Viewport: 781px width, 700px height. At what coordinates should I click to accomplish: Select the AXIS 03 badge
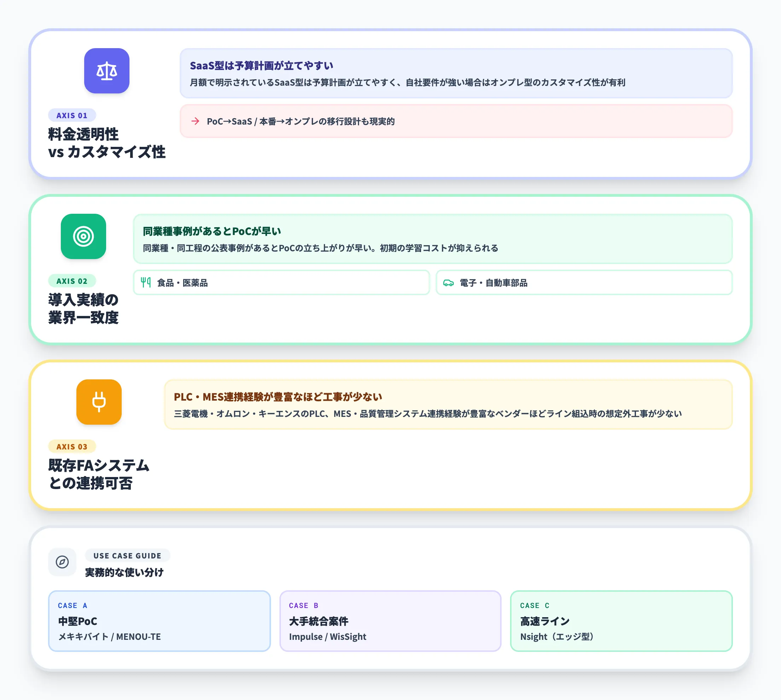click(x=72, y=447)
